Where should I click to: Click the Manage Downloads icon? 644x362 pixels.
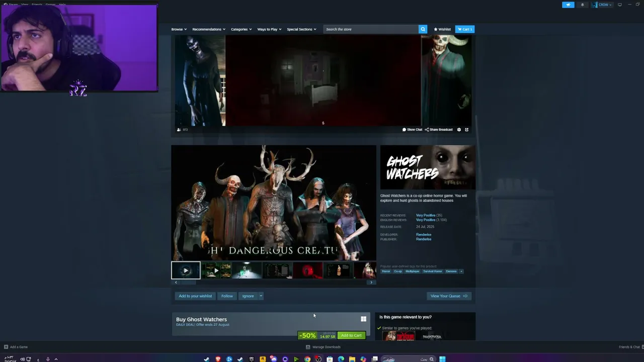(308, 347)
